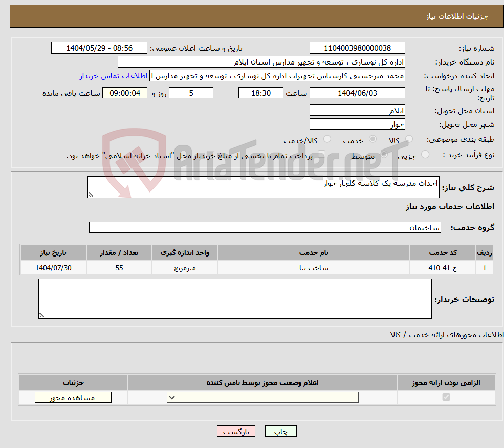This screenshot has height=448, width=504.
Task: Open اطلاعات تماس خریدار link
Action: click(x=114, y=76)
